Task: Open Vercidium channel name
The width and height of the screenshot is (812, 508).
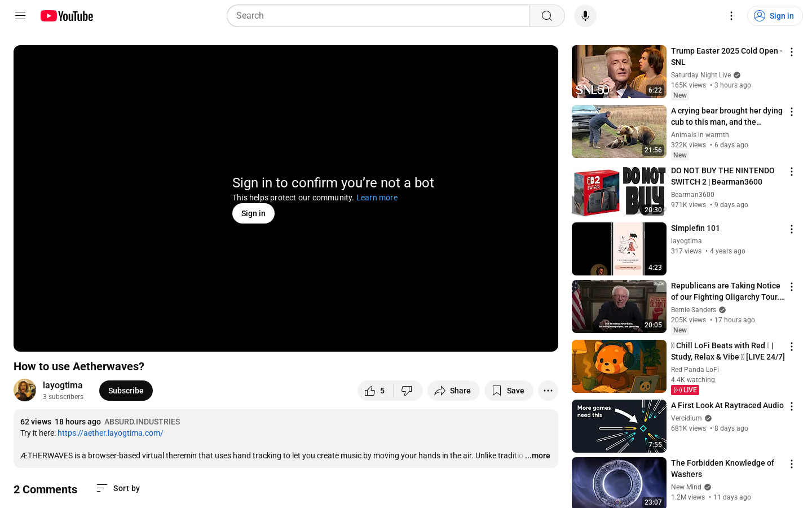Action: [x=686, y=418]
